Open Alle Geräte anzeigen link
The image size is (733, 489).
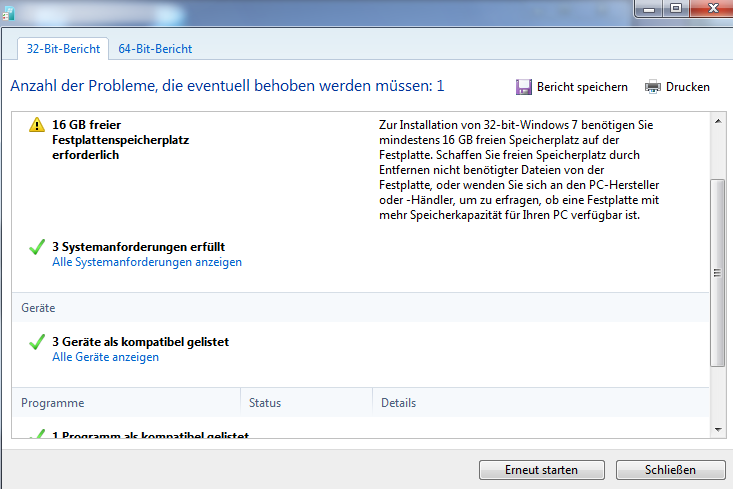[105, 357]
